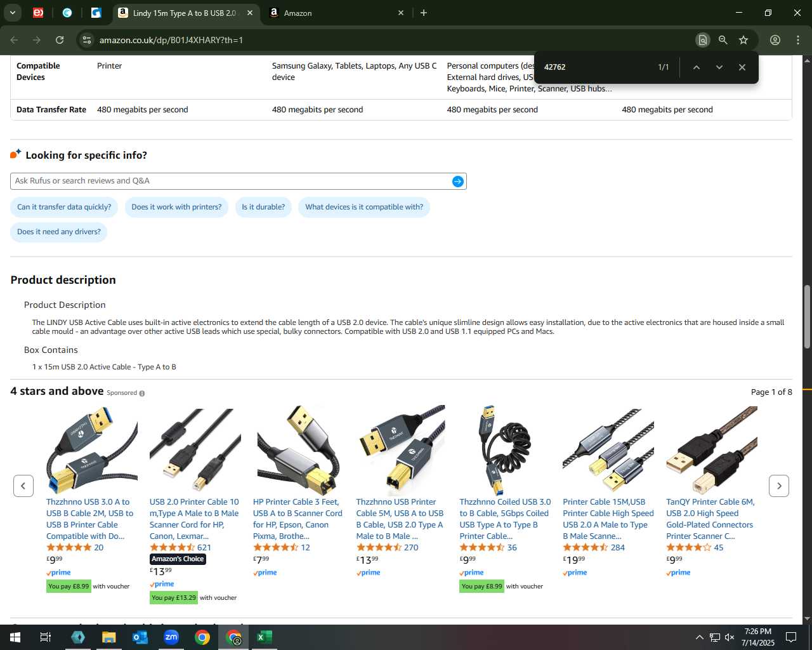Click the find-in-page icon in address bar
The width and height of the screenshot is (812, 650).
702,40
